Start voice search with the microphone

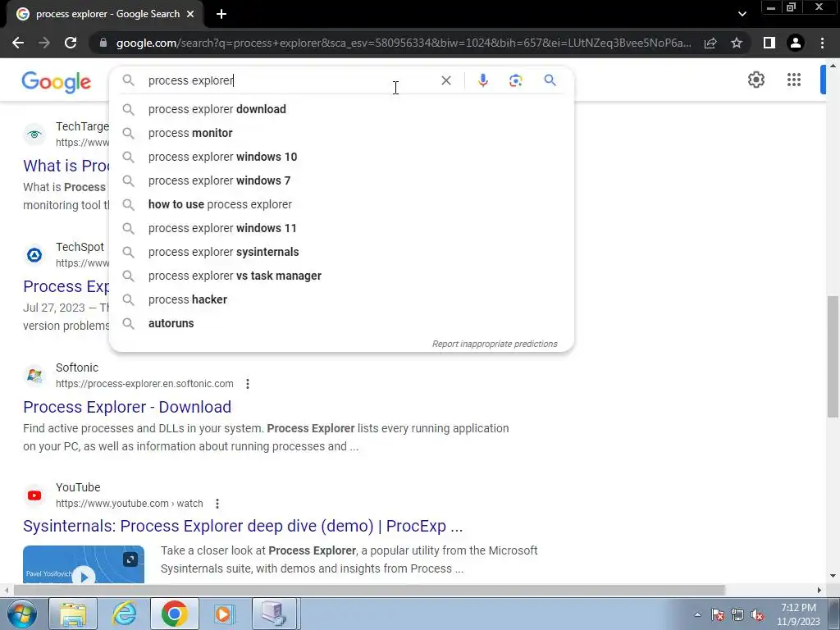(x=482, y=80)
